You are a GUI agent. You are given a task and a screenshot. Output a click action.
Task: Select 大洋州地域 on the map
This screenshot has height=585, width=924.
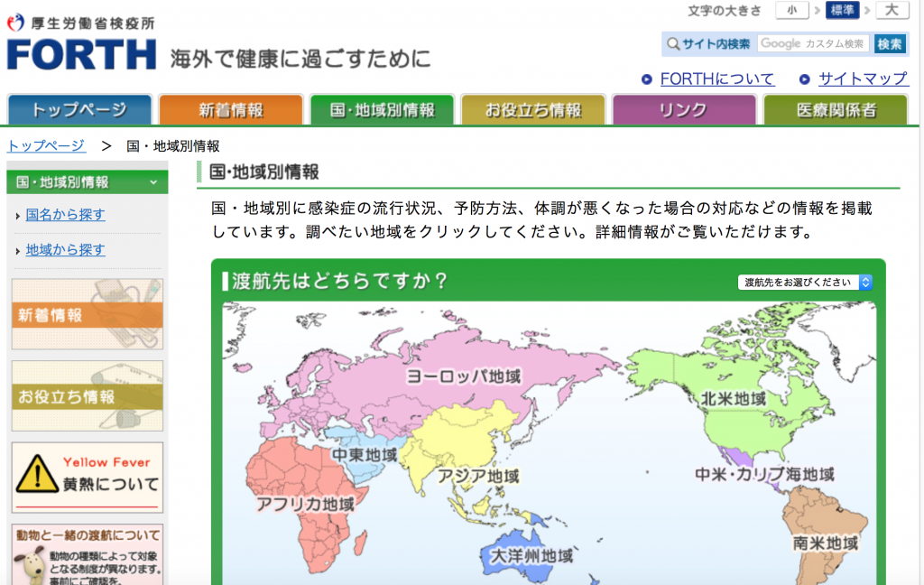[532, 556]
